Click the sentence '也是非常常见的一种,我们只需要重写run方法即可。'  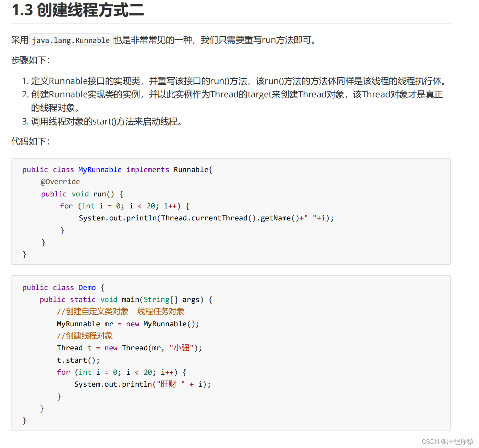215,40
